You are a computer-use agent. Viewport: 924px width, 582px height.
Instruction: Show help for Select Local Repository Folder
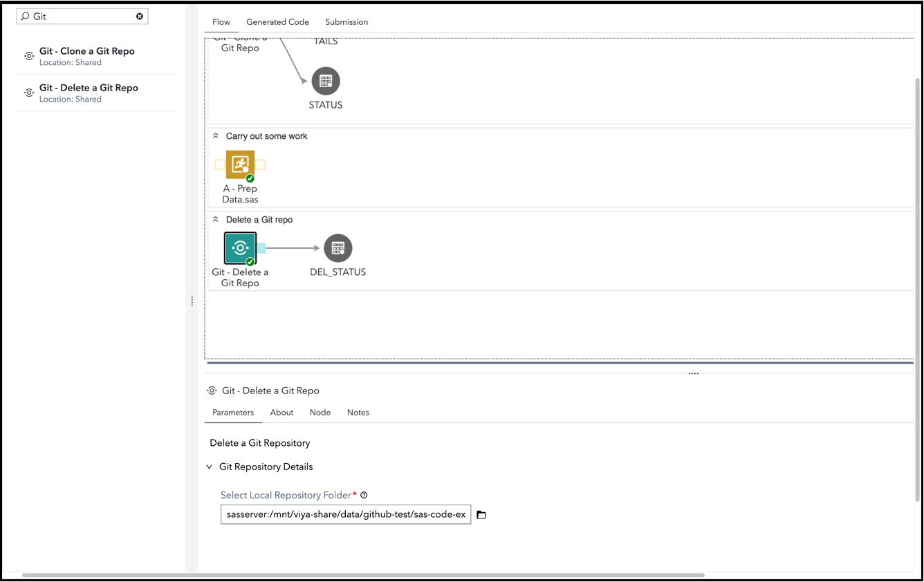(364, 495)
